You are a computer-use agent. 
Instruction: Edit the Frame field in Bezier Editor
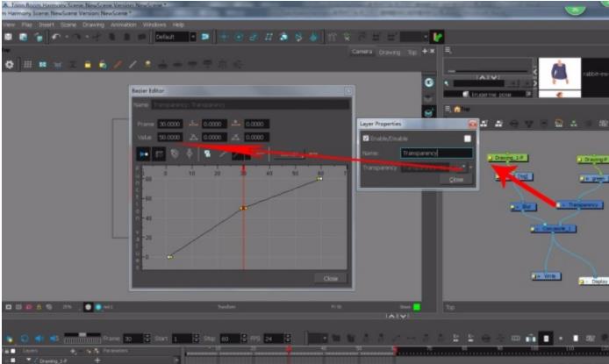coord(169,124)
